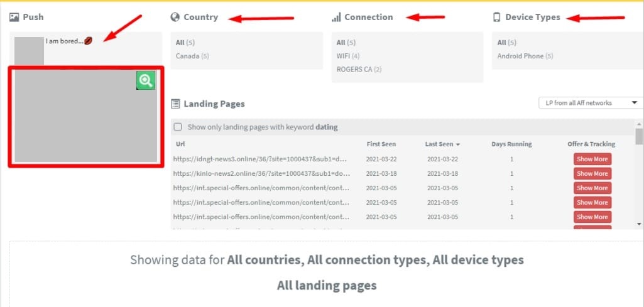Viewport: 644px width, 307px height.
Task: Sort by the First Seen column header
Action: point(381,144)
